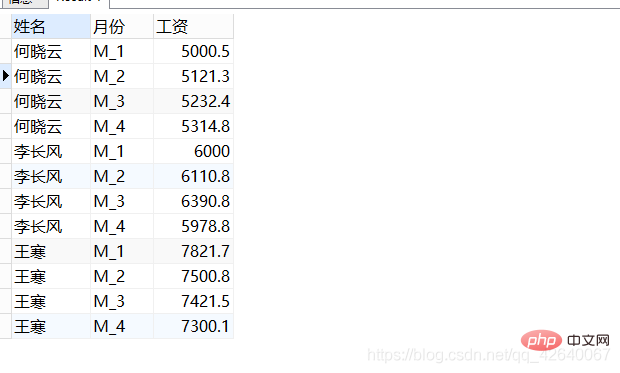Click the name cell in the 5978.8 row
The height and width of the screenshot is (373, 620).
click(x=51, y=226)
